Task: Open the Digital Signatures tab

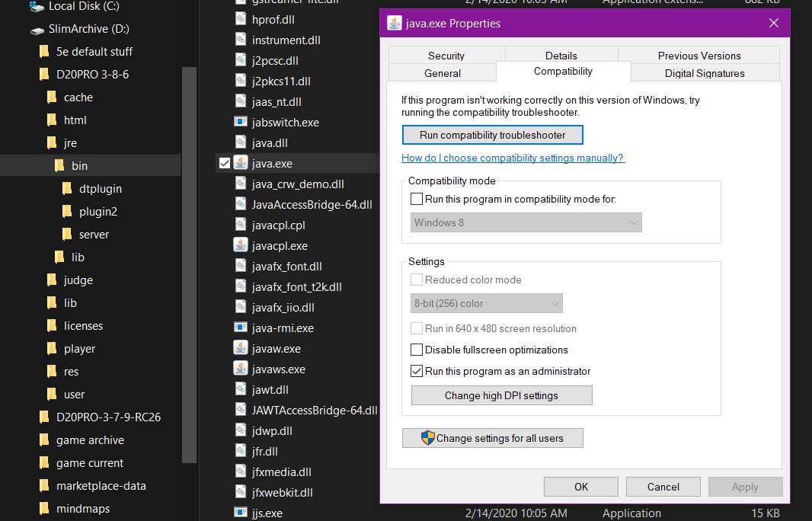Action: (705, 73)
